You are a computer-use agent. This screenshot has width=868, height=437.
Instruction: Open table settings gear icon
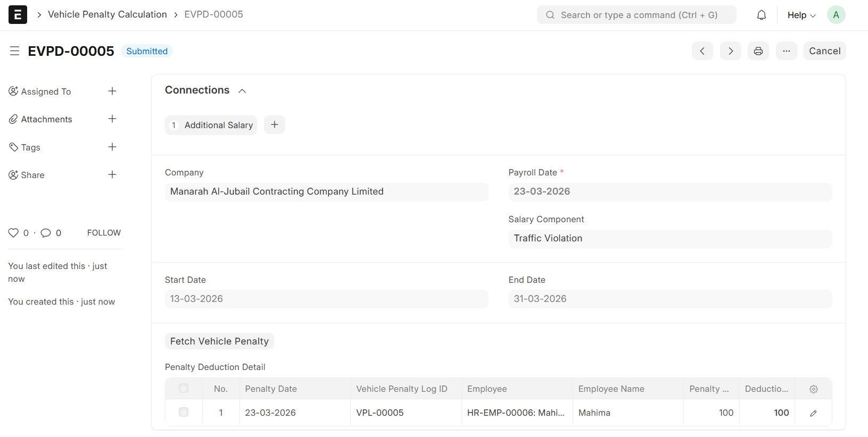pos(813,389)
